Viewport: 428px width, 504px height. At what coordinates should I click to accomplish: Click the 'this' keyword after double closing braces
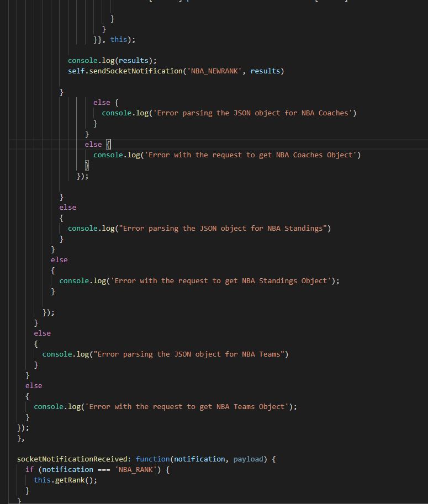(x=119, y=40)
